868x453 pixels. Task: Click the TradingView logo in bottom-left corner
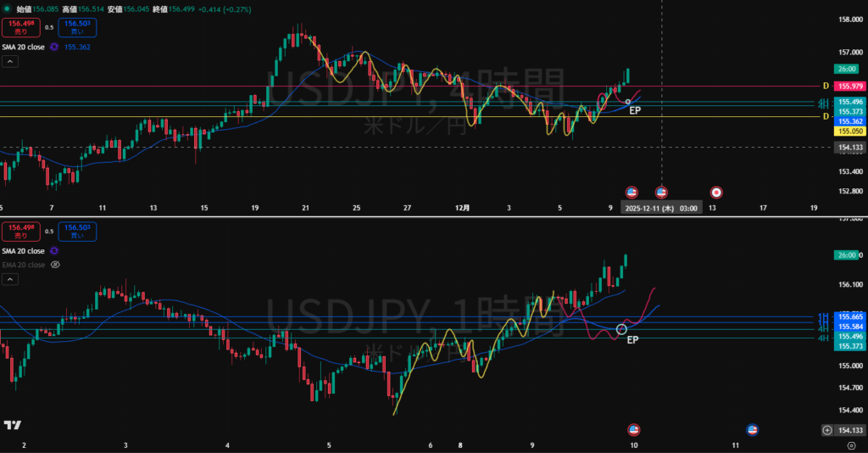(12, 425)
